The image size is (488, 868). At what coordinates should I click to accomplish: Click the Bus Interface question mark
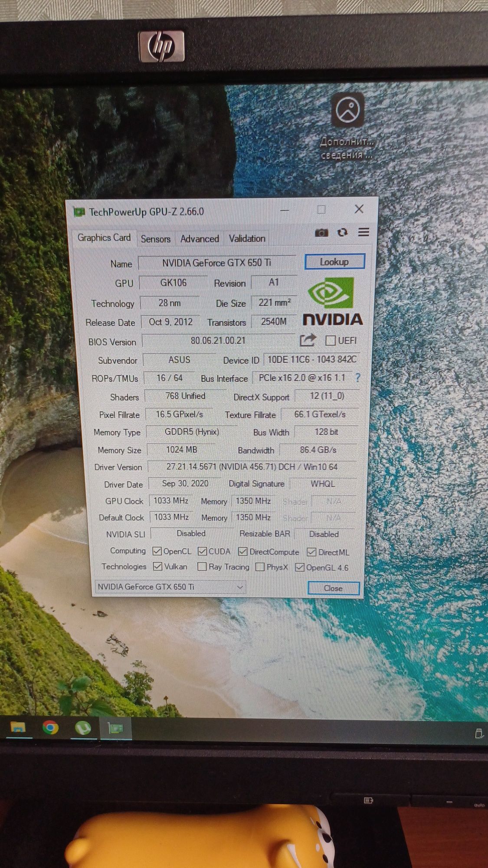click(357, 378)
